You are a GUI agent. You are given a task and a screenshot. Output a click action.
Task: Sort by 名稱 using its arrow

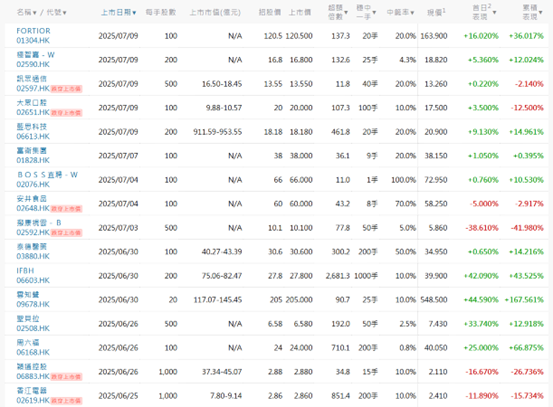click(x=35, y=13)
